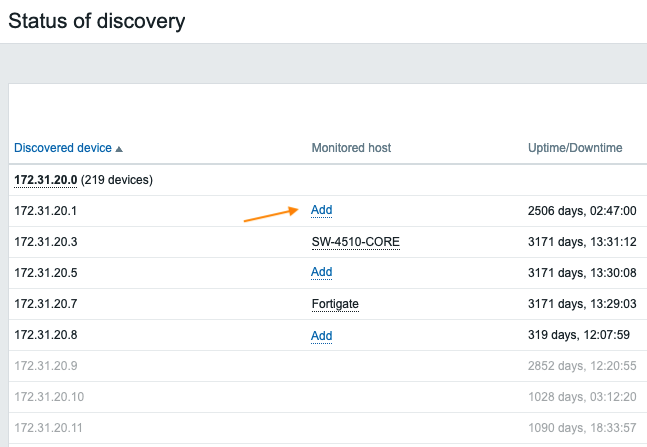Click Add for device 172.31.20.5
Screen dimensions: 647x447
pyautogui.click(x=321, y=272)
